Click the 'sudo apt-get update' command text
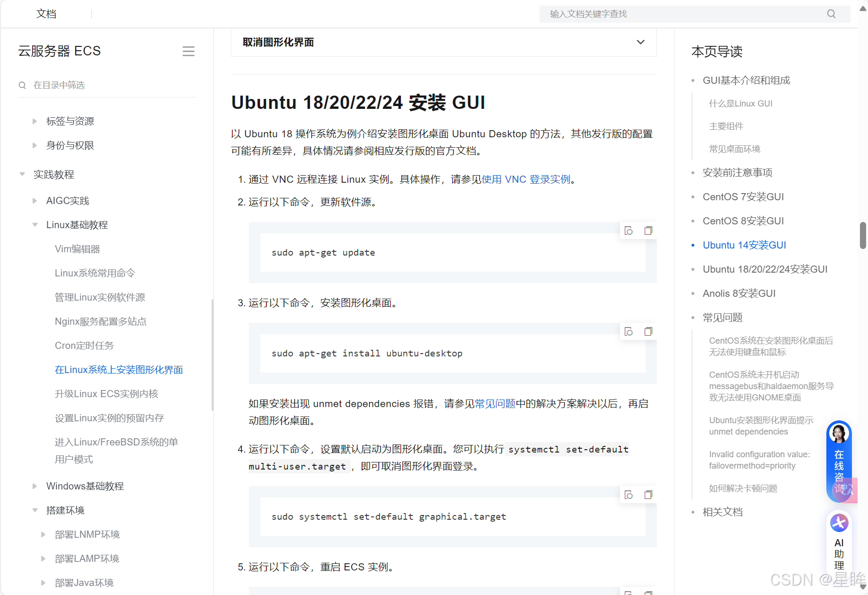This screenshot has height=595, width=868. (323, 253)
